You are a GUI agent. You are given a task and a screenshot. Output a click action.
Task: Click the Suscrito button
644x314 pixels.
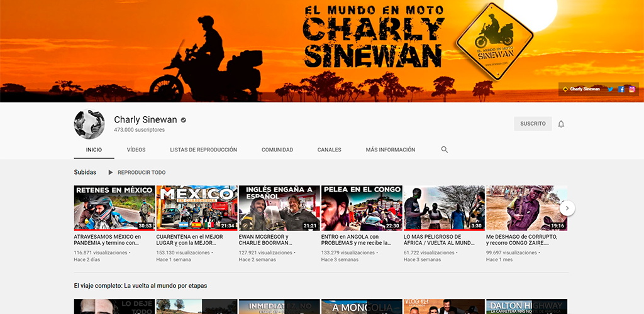pyautogui.click(x=533, y=124)
